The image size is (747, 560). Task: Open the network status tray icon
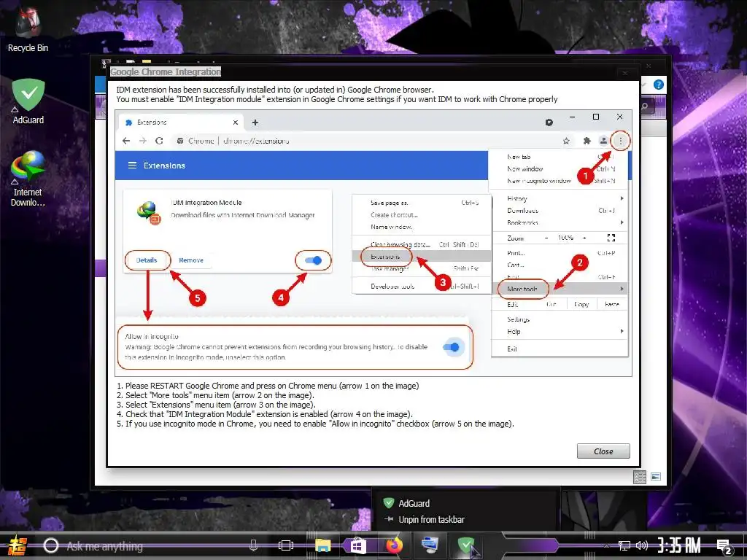pos(624,545)
